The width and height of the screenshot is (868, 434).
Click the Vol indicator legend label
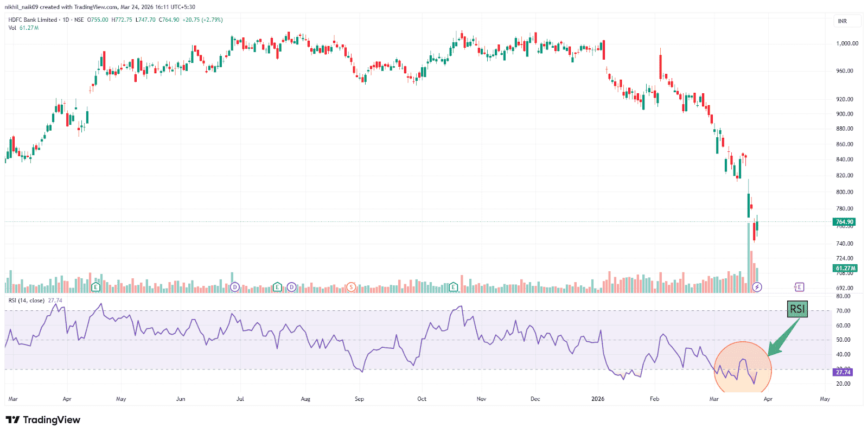coord(12,28)
